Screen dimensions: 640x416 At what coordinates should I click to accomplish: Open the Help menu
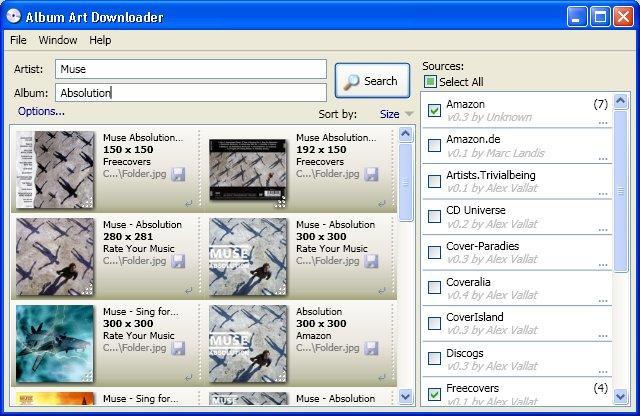tap(100, 40)
